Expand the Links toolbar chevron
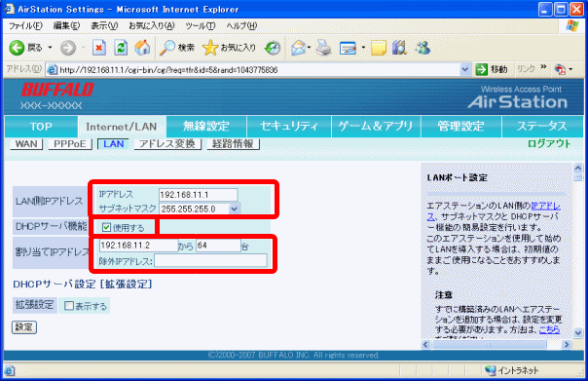This screenshot has height=381, width=588. pos(543,67)
